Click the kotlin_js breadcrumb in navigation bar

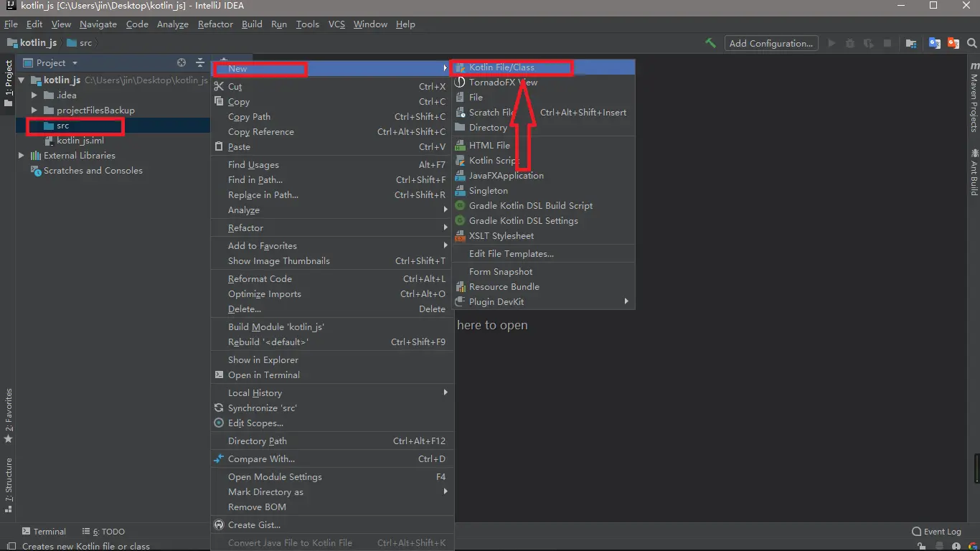[32, 43]
